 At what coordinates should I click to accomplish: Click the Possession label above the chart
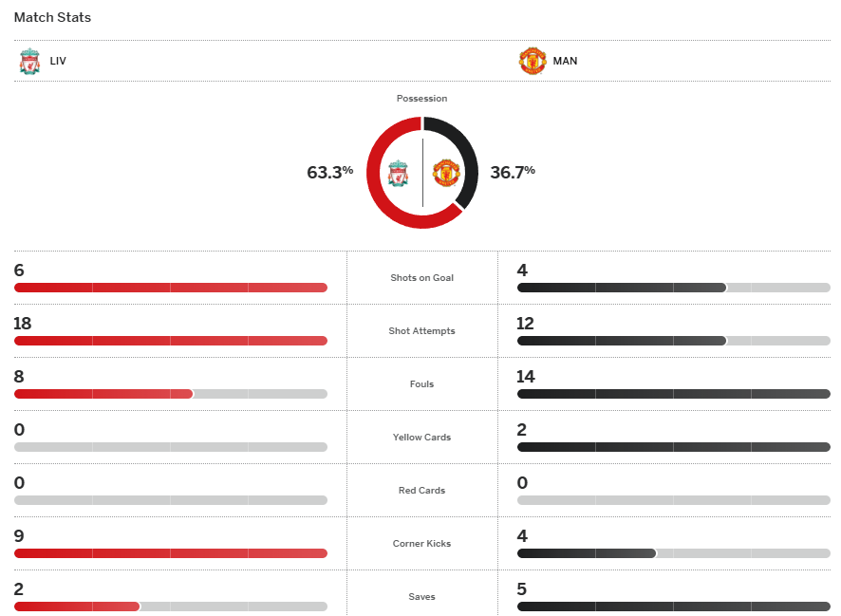pyautogui.click(x=421, y=99)
